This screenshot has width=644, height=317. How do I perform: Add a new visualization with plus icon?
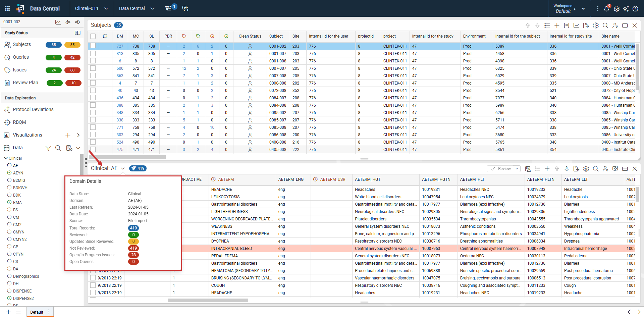point(68,135)
